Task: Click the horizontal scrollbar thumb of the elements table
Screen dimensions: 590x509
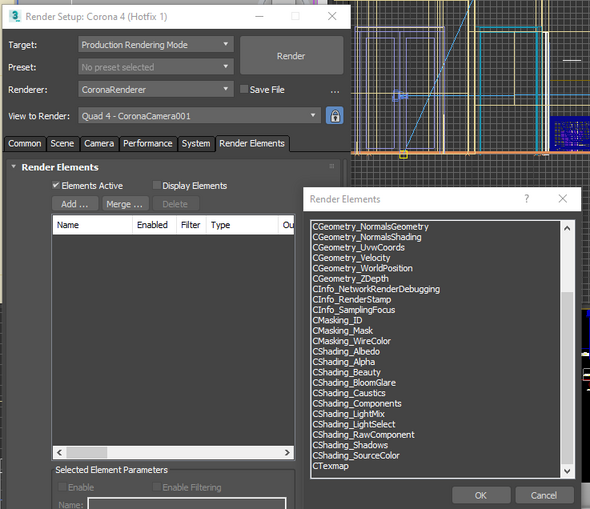Action: point(87,452)
